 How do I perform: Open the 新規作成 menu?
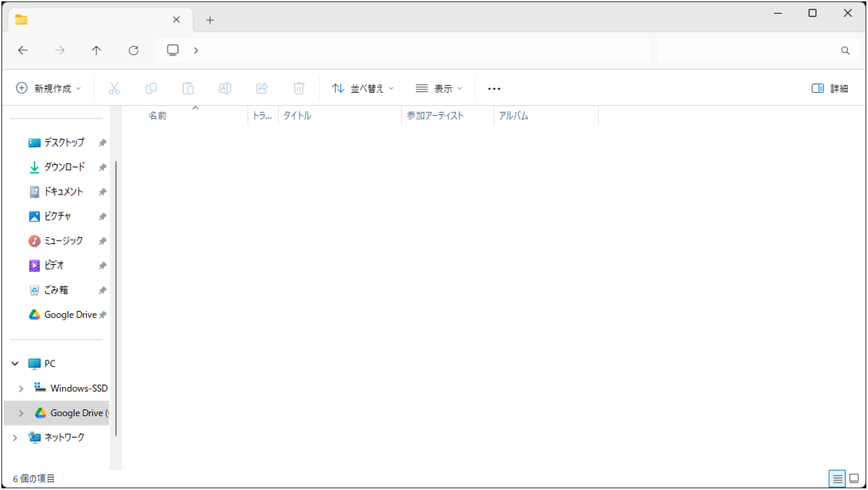point(48,88)
